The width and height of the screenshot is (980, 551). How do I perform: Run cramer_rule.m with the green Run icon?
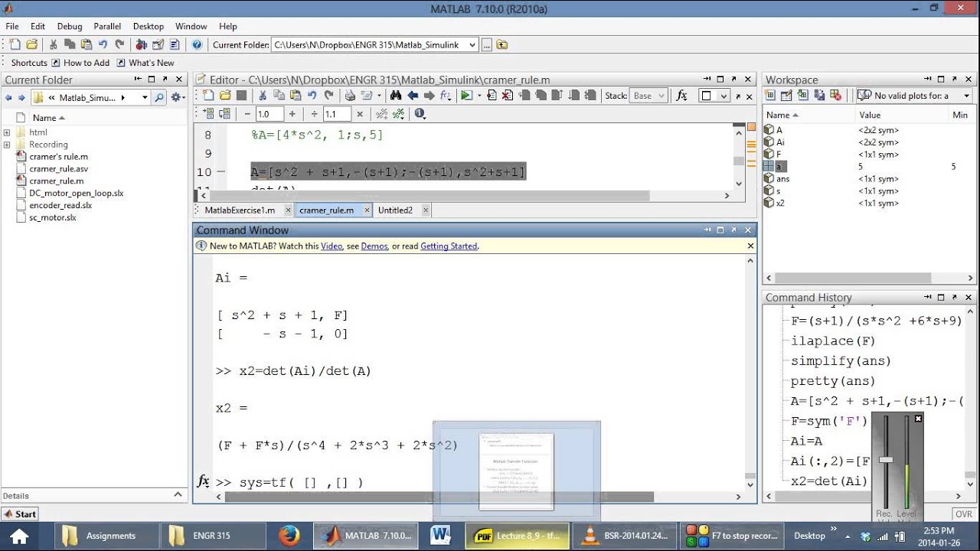(x=466, y=96)
